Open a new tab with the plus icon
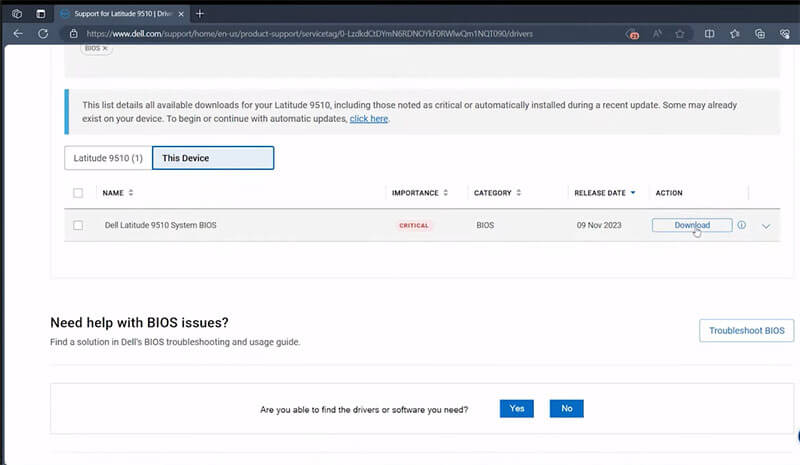This screenshot has width=800, height=465. click(200, 14)
